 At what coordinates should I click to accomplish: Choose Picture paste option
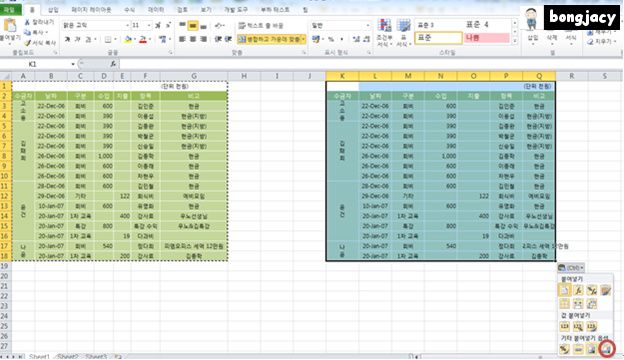coord(592,349)
